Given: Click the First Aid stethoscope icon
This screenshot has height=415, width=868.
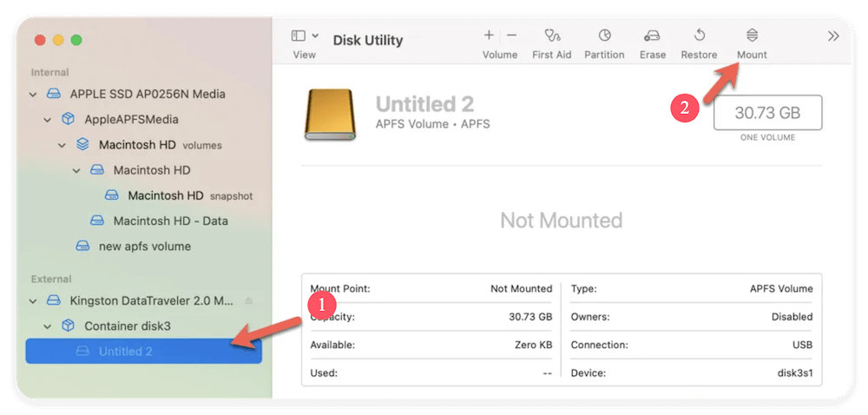Looking at the screenshot, I should 551,36.
